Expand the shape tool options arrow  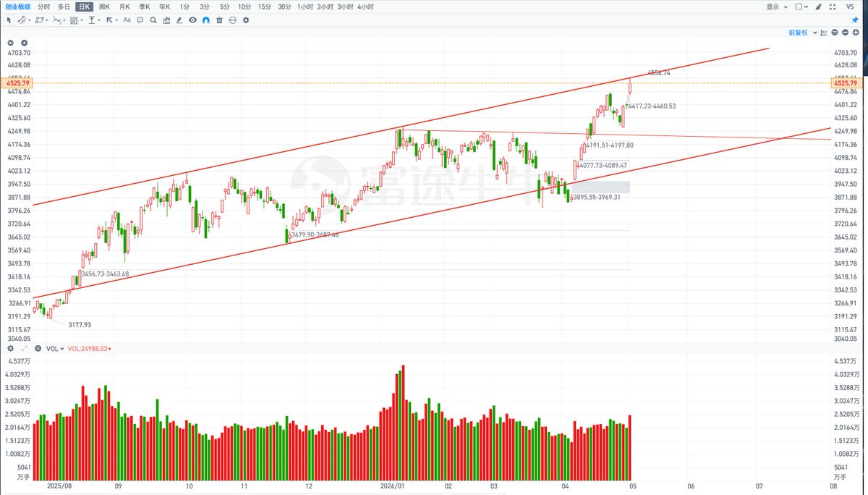tap(47, 20)
